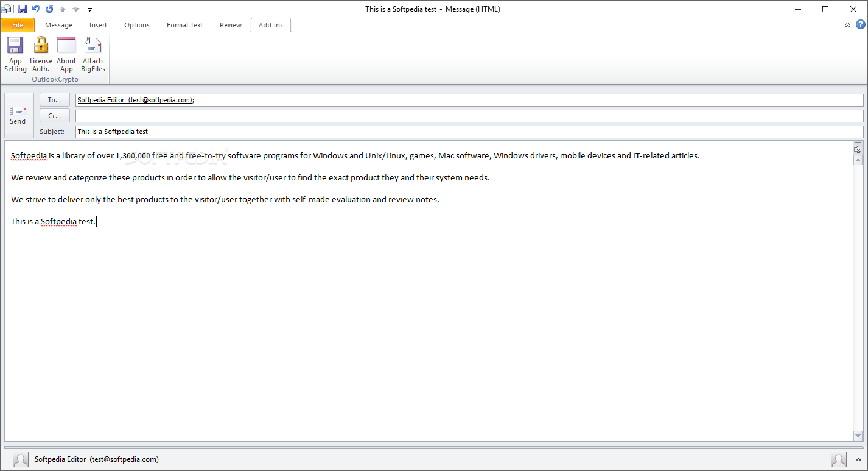This screenshot has width=868, height=471.
Task: Click the misspelled word Softpedia in first paragraph
Action: pos(29,155)
